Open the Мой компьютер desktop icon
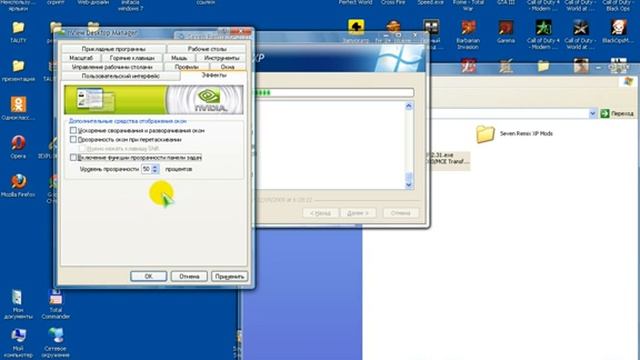Viewport: 640px width, 360px height. 18,343
